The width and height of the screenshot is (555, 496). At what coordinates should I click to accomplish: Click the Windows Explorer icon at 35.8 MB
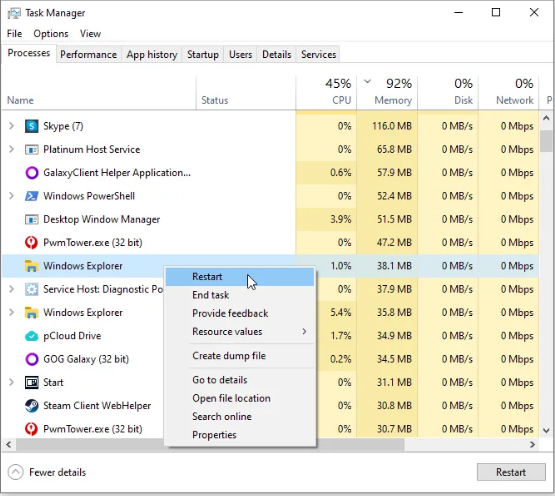click(32, 313)
